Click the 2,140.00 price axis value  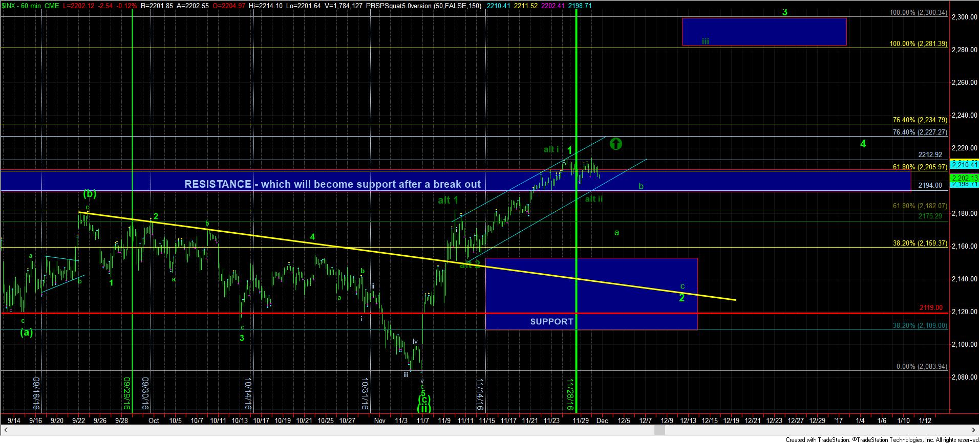964,279
